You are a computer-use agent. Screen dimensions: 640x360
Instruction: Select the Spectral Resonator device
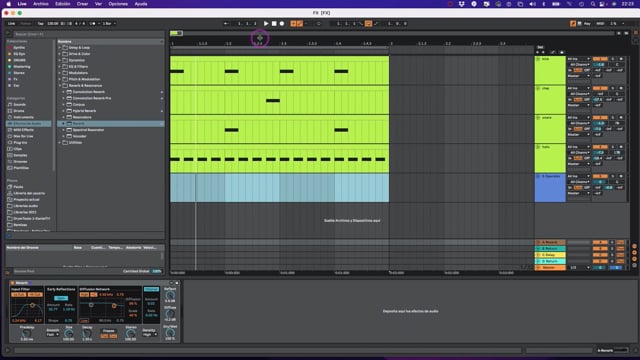point(88,130)
